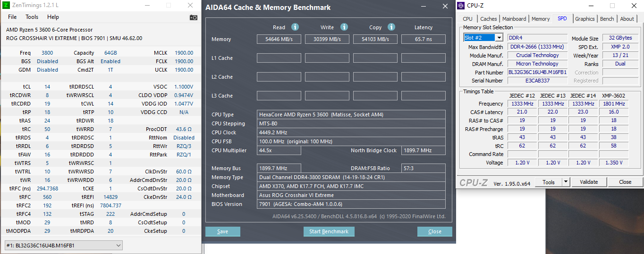Click Save in the AIDA64 benchmark
Viewport: 644px width, 254px height.
coord(223,231)
